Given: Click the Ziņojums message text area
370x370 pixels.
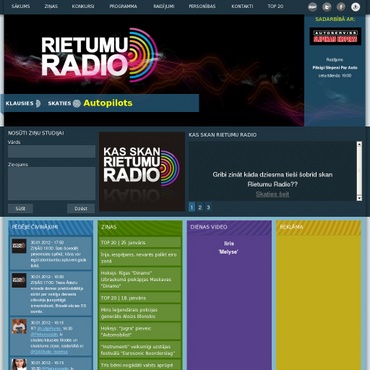Looking at the screenshot, I should (x=52, y=184).
